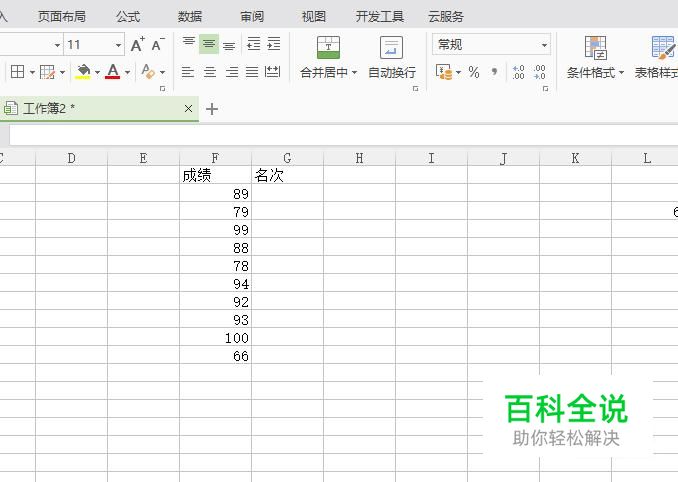The image size is (678, 482).
Task: Expand the clear formatting dropdown arrow
Action: pos(163,72)
